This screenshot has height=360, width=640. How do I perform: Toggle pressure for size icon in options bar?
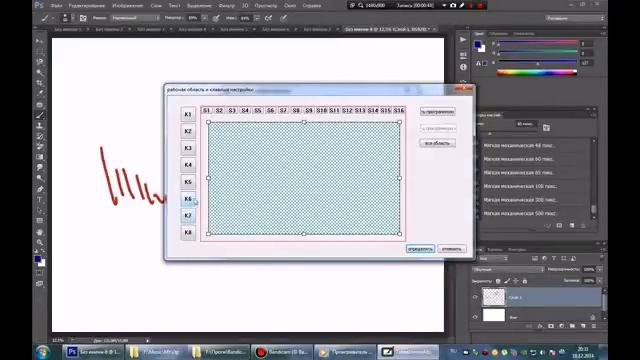[283, 18]
